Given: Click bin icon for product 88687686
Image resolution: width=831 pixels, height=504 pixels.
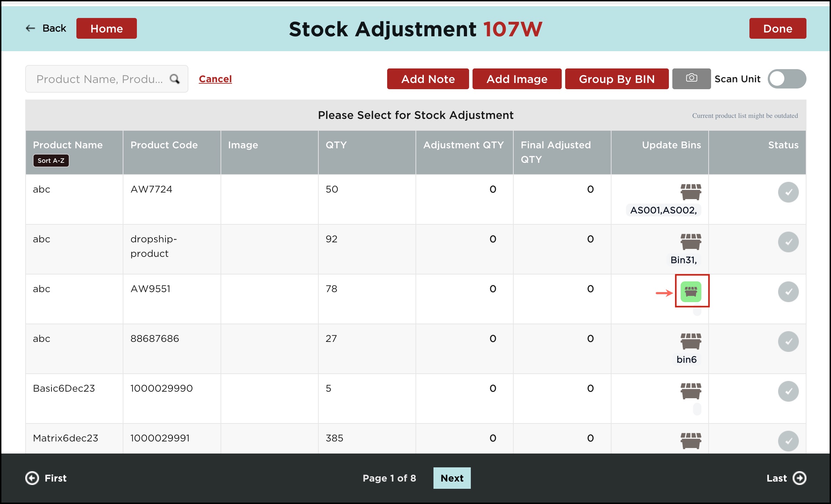Looking at the screenshot, I should pyautogui.click(x=691, y=341).
